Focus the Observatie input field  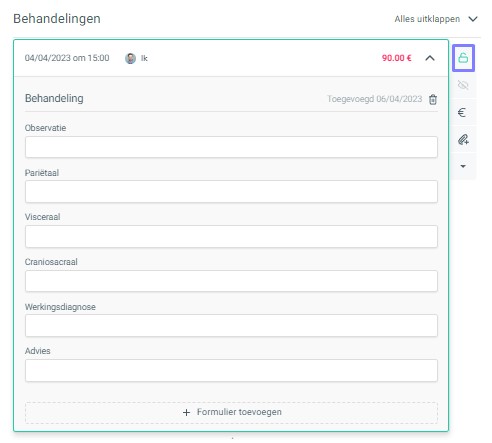pyautogui.click(x=231, y=147)
